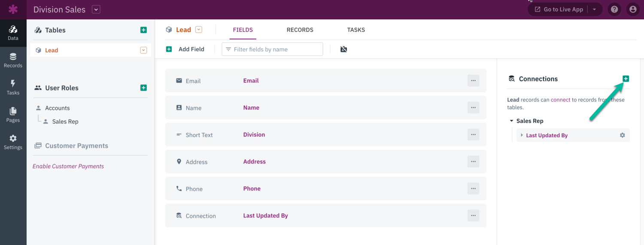Image resolution: width=644 pixels, height=245 pixels.
Task: Open the Lead header dropdown arrow
Action: 198,30
